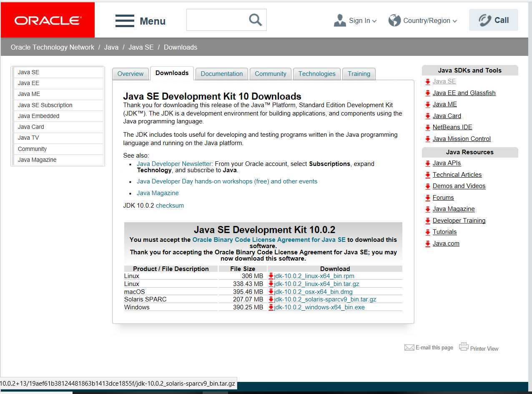Open the Java Magazine link under See also
Screen dimensions: 532x394
[158, 193]
